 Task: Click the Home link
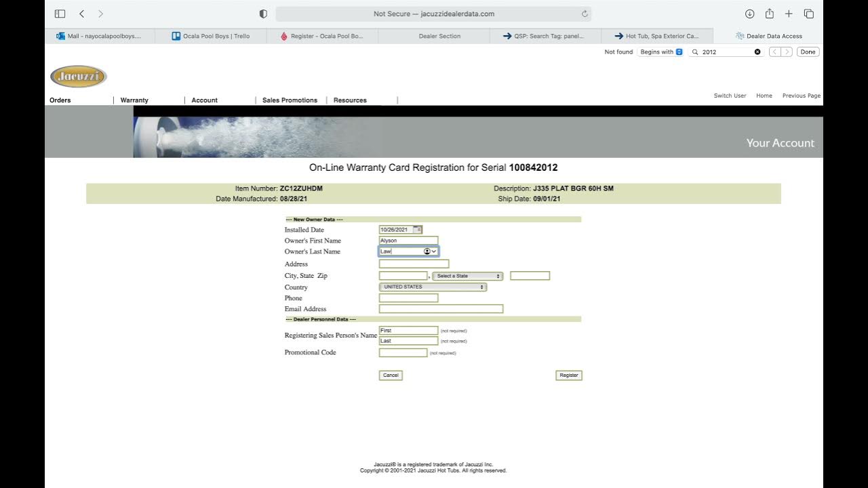tap(764, 96)
